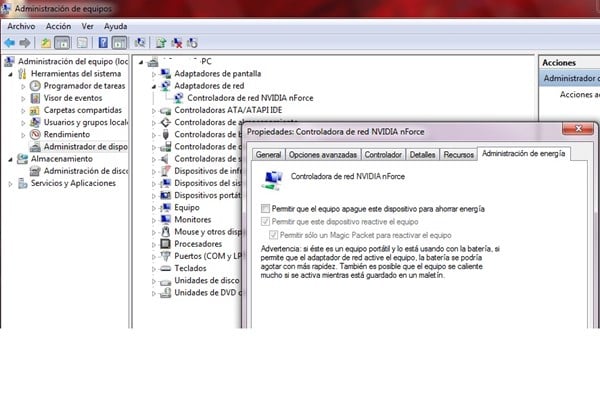600x415 pixels.
Task: Click the Scan for hardware changes icon
Action: coord(140,43)
